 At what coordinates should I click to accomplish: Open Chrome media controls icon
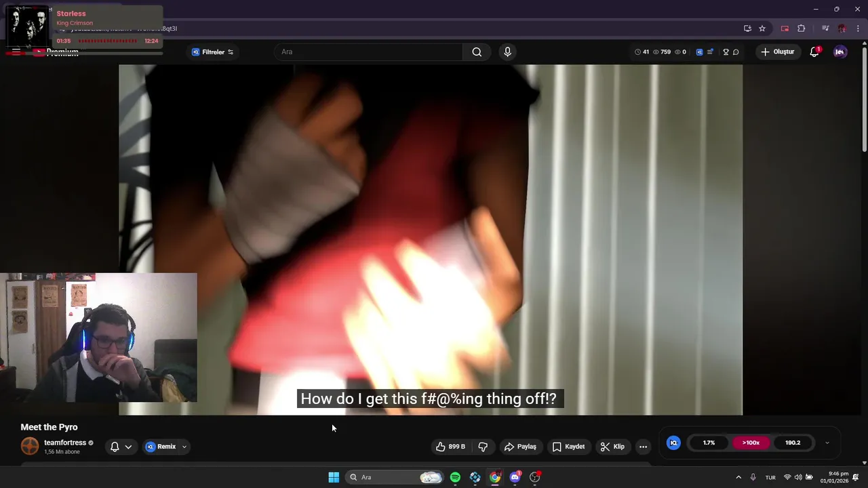(825, 28)
